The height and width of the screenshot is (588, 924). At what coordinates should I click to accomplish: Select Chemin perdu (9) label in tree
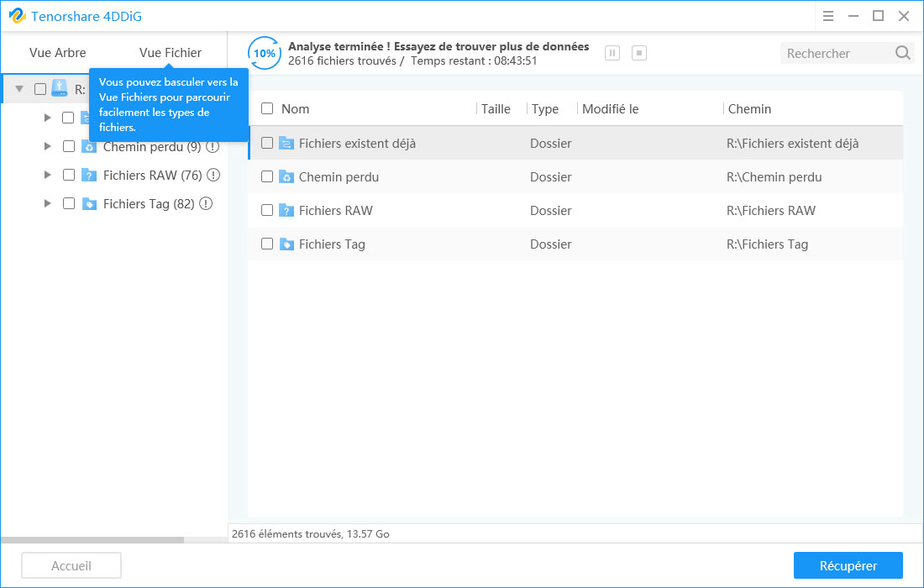(152, 147)
